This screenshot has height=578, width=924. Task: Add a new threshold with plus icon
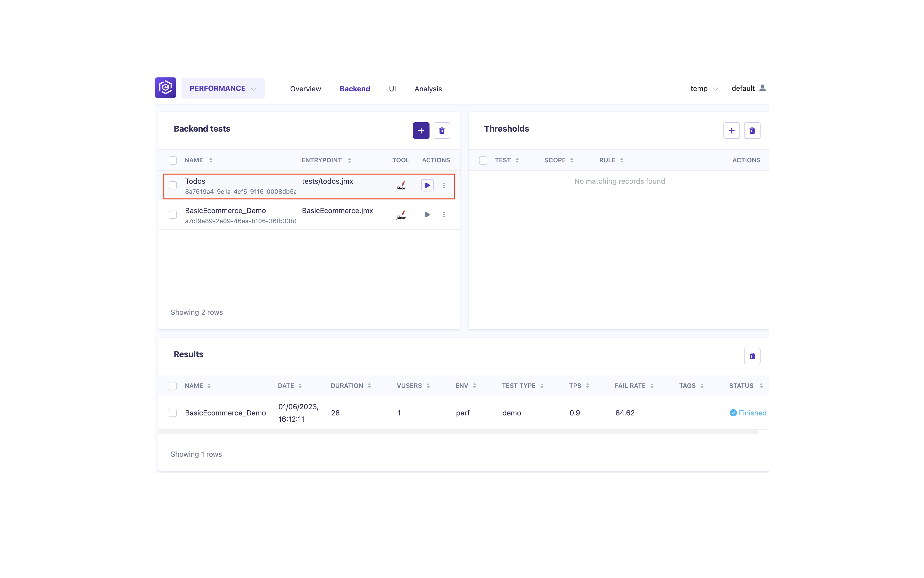[x=732, y=131]
